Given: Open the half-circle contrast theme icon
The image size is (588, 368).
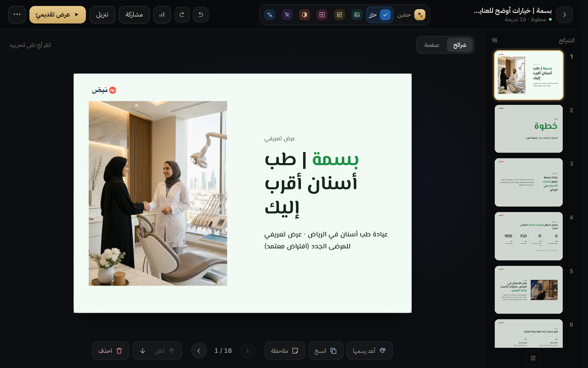Looking at the screenshot, I should 305,15.
